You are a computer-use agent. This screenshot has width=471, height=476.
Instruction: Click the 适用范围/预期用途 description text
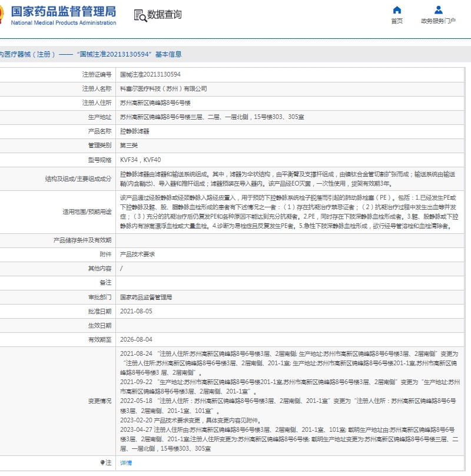289,212
